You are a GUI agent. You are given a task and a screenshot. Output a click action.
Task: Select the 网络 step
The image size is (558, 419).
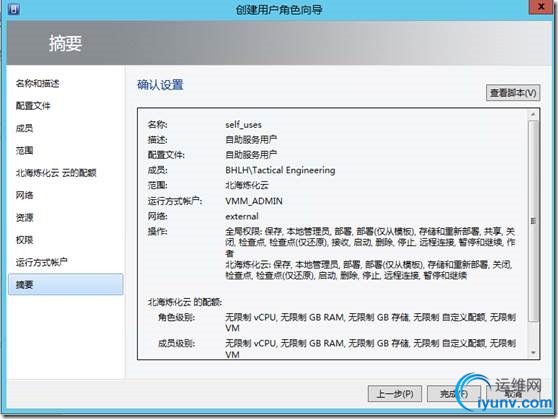click(x=24, y=195)
